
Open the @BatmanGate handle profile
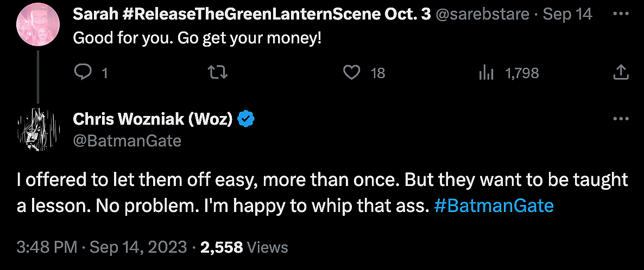127,141
